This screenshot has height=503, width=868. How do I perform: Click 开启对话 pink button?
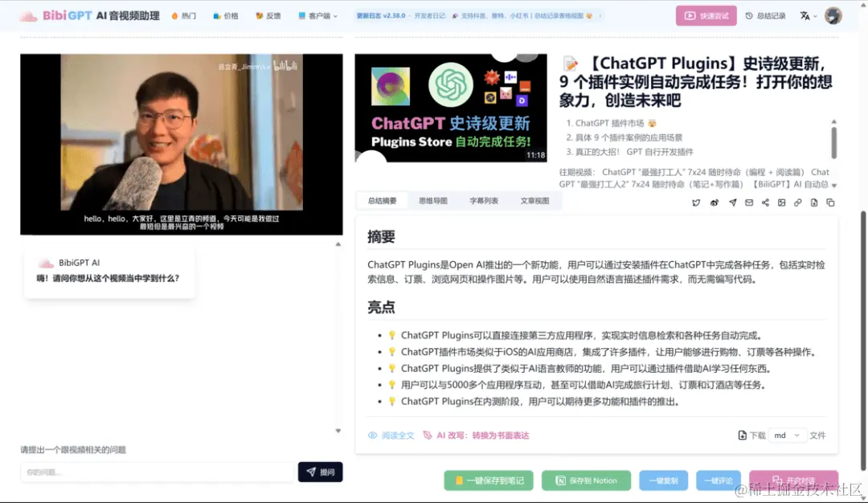tap(794, 481)
